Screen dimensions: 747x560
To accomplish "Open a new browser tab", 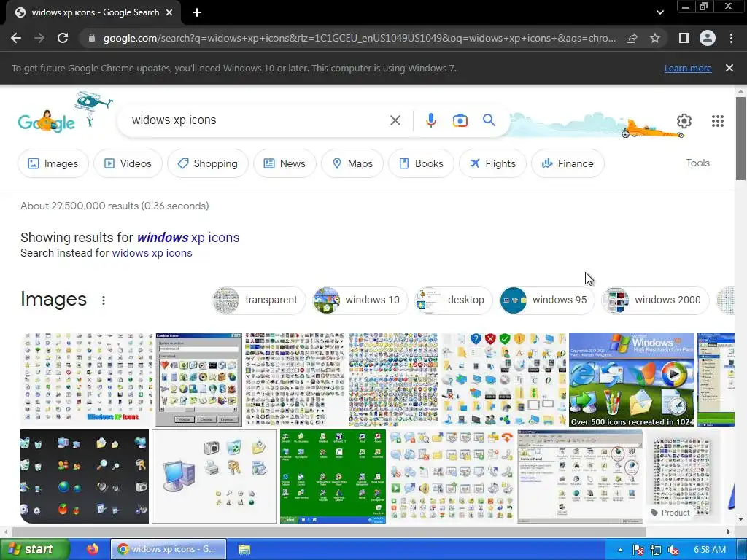I will click(x=197, y=13).
